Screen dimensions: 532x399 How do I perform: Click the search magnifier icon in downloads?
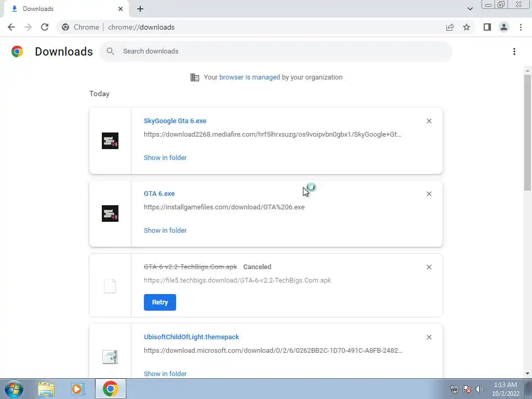click(110, 51)
